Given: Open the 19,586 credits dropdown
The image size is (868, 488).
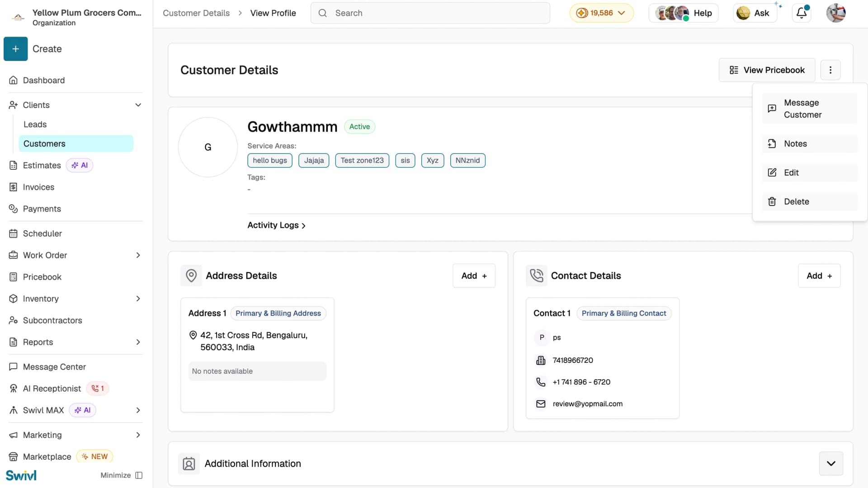Looking at the screenshot, I should tap(602, 13).
